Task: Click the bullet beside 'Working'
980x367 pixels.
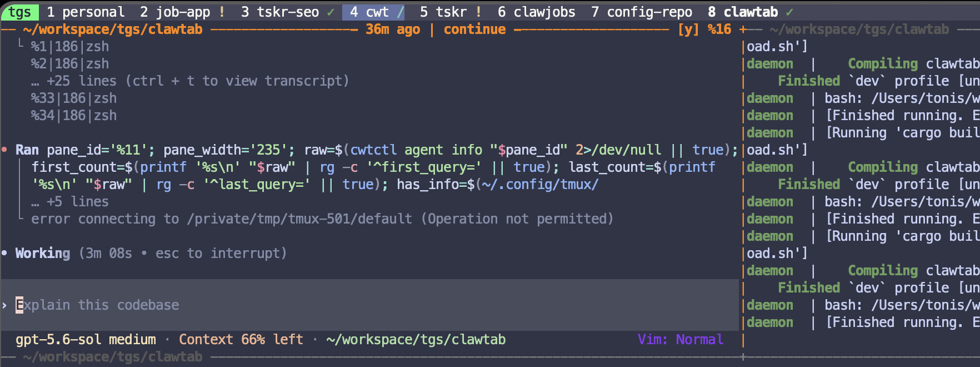Action: click(x=4, y=253)
